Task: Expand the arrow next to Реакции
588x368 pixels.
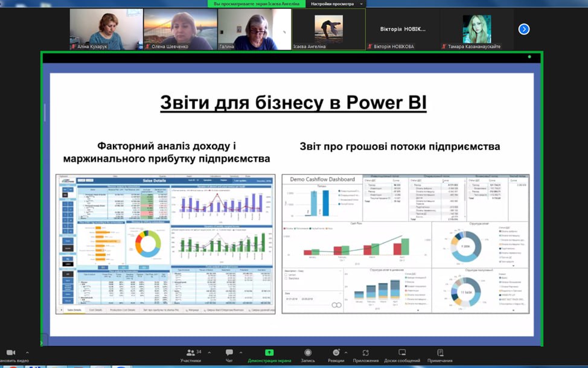Action: coord(346,353)
